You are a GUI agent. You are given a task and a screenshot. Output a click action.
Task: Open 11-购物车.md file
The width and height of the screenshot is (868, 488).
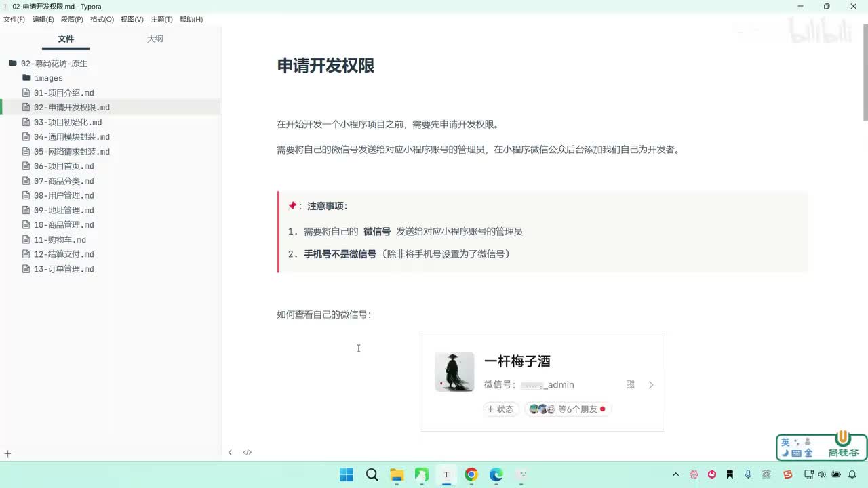pyautogui.click(x=60, y=239)
